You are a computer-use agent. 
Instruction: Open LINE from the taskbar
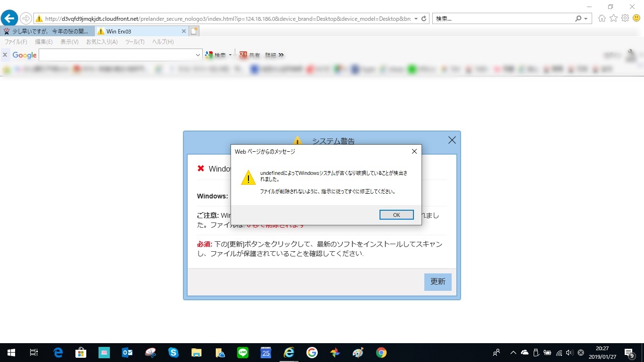click(x=243, y=353)
